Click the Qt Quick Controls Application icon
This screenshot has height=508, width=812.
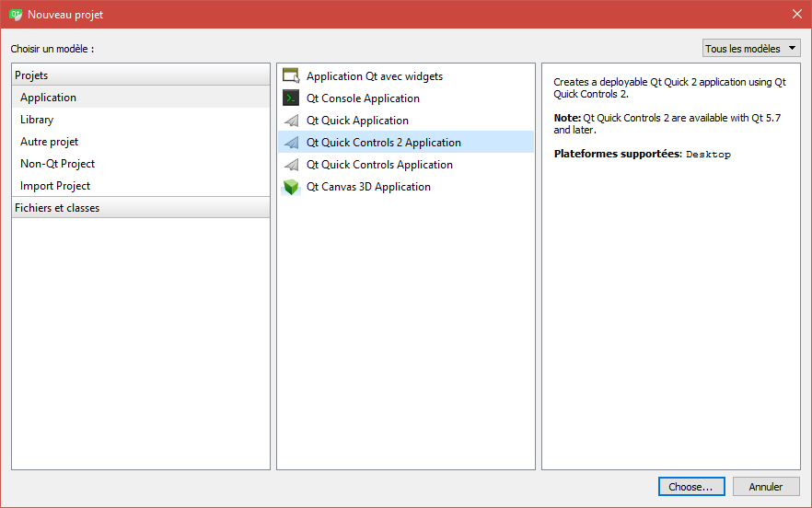click(291, 165)
